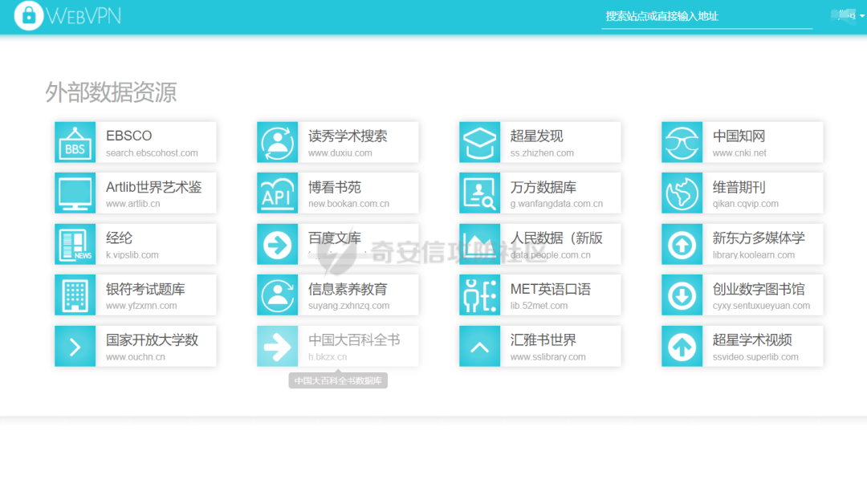Click the 经纶 newspaper icon
Image resolution: width=867 pixels, height=504 pixels.
click(x=75, y=244)
